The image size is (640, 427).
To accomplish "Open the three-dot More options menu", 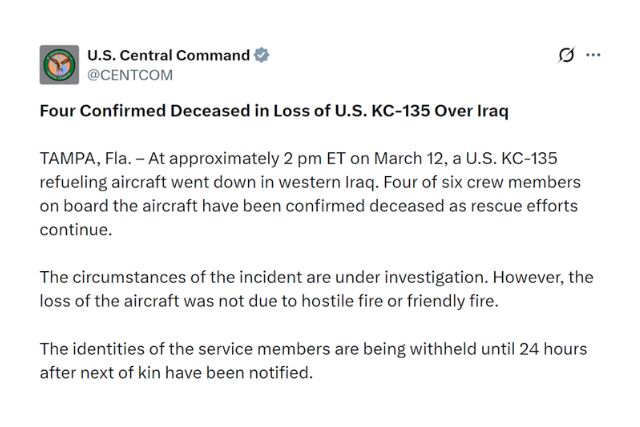I will pyautogui.click(x=593, y=55).
